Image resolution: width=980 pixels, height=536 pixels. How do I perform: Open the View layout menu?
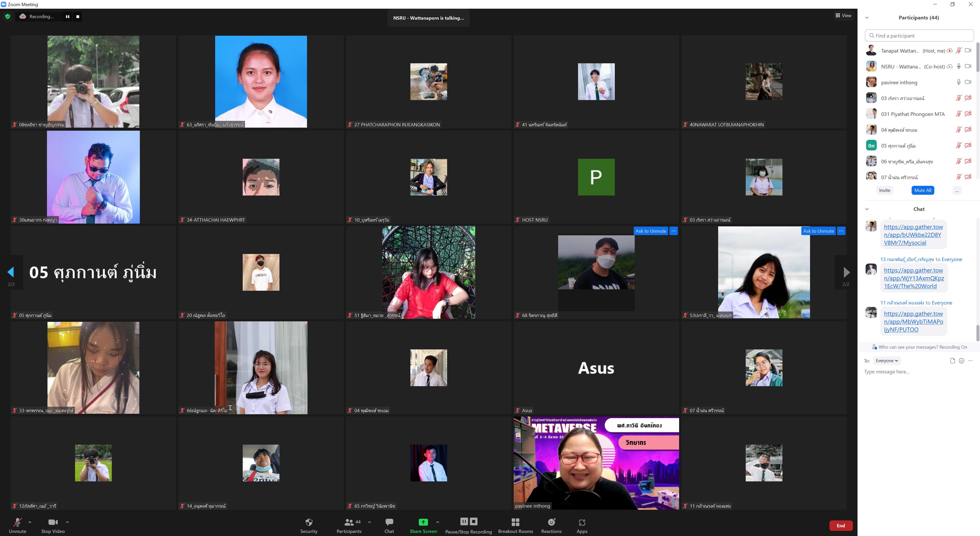tap(843, 16)
